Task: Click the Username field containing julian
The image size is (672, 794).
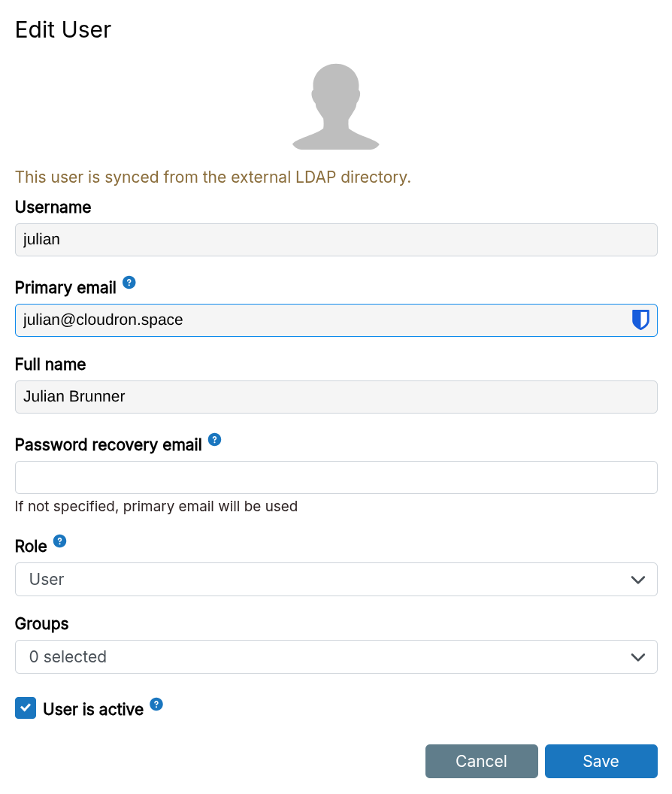Action: tap(336, 240)
